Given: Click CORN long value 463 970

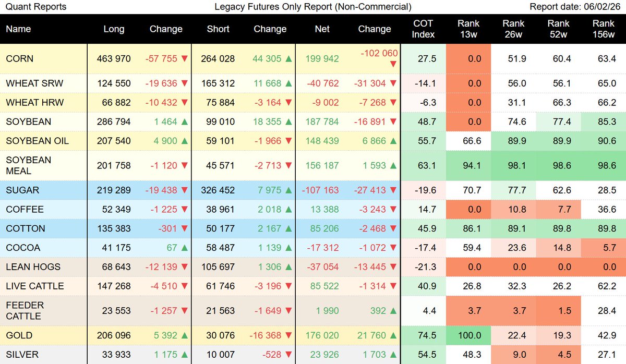Looking at the screenshot, I should [114, 59].
